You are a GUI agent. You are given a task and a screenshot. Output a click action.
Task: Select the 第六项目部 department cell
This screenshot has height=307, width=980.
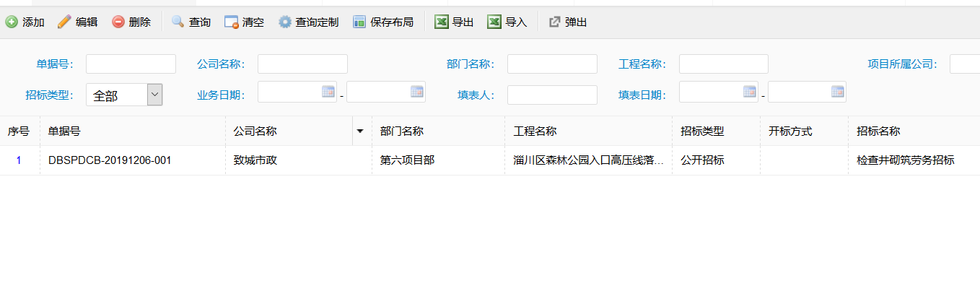(x=438, y=160)
